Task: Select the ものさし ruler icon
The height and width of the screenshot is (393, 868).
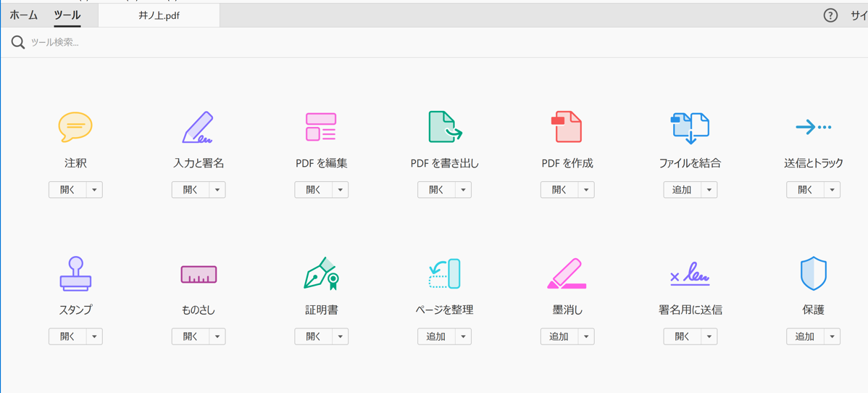Action: [x=199, y=274]
